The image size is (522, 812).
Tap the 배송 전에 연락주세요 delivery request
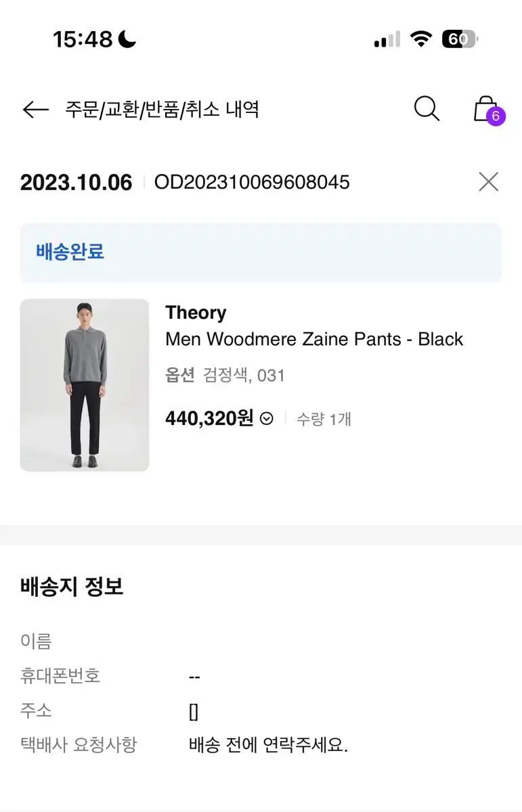point(268,746)
